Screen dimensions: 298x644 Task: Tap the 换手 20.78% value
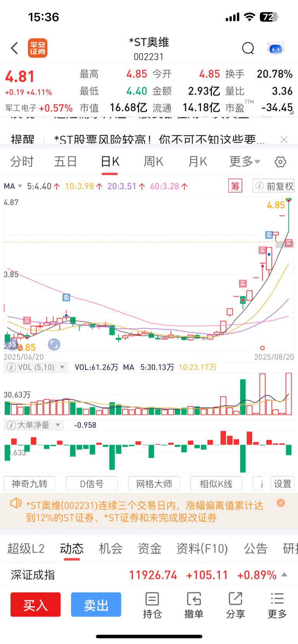[275, 74]
